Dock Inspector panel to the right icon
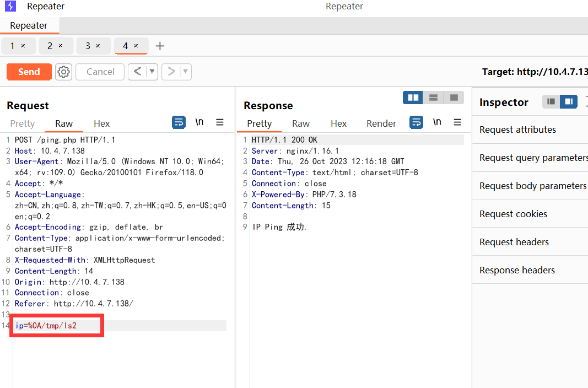588x388 pixels. 569,101
